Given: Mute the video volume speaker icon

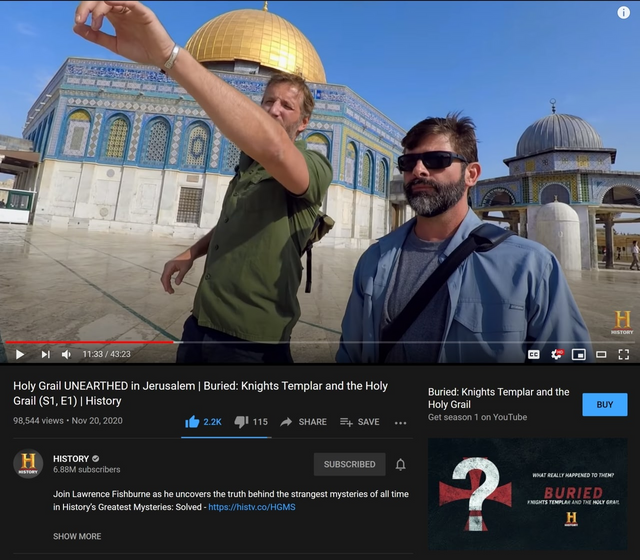Looking at the screenshot, I should click(x=67, y=354).
